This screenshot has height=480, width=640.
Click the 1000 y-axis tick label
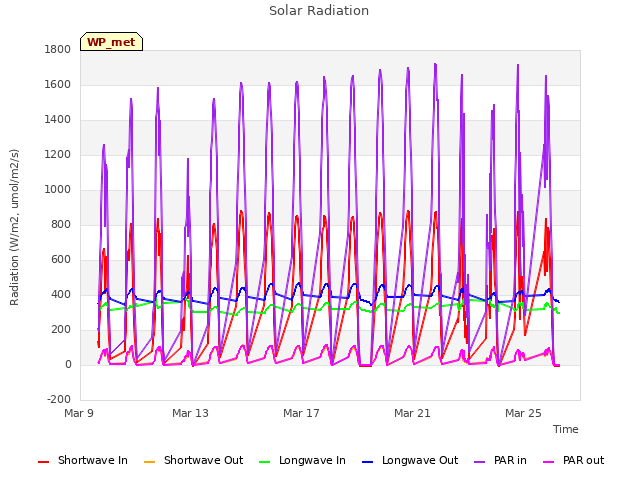click(58, 190)
